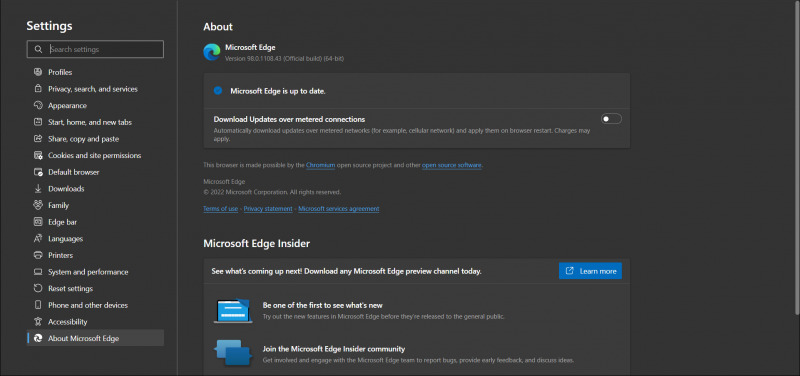Go to Languages settings
The width and height of the screenshot is (800, 376).
coord(95,239)
